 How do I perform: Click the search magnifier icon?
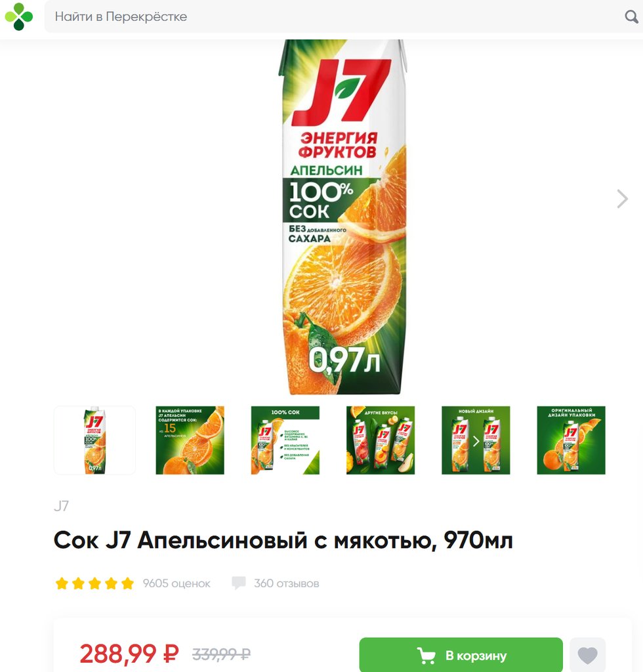[631, 16]
